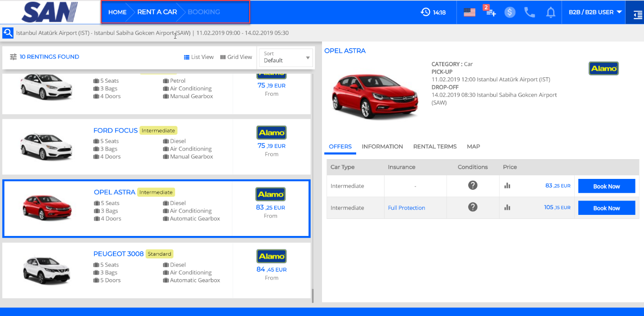This screenshot has height=316, width=644.
Task: Click the dollar currency icon
Action: [x=510, y=12]
